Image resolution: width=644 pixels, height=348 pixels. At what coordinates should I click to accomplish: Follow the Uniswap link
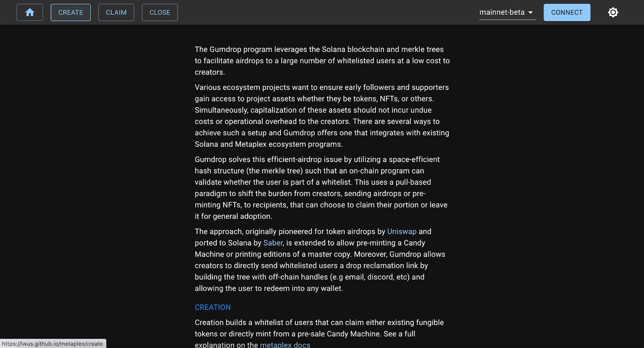pyautogui.click(x=402, y=232)
